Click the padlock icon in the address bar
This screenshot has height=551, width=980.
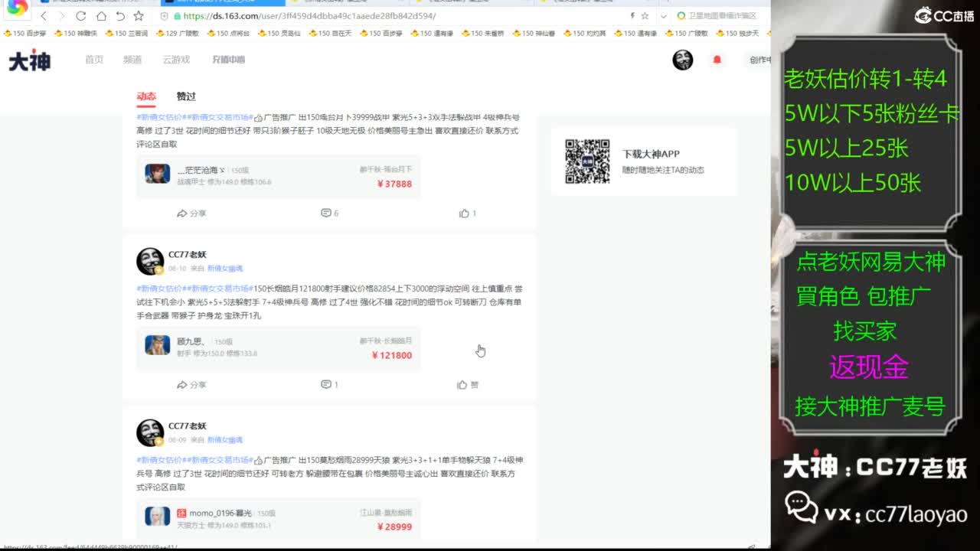pos(178,15)
